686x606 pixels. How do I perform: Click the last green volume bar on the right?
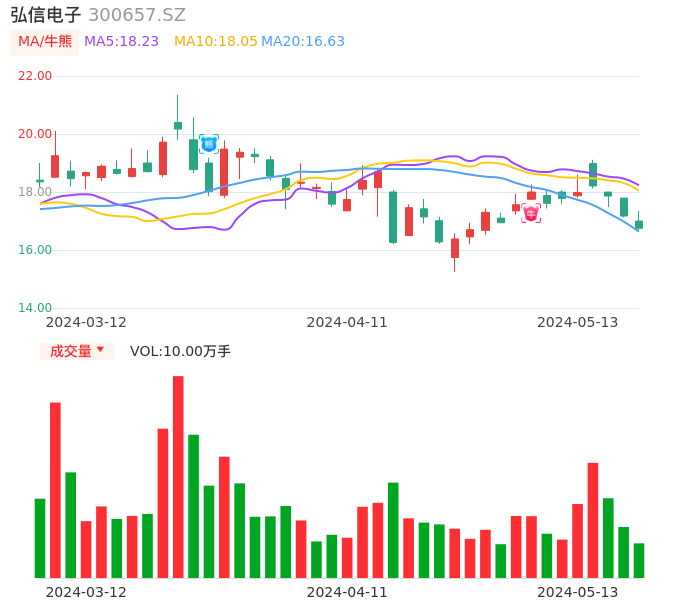639,560
